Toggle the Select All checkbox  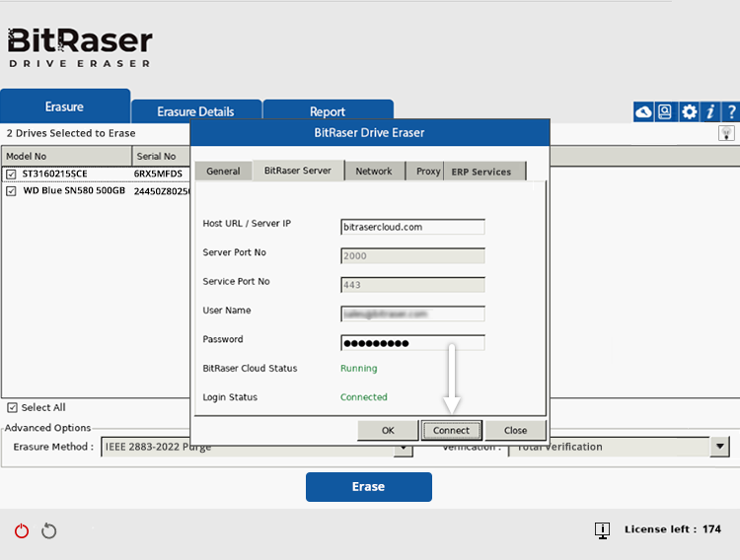(12, 408)
